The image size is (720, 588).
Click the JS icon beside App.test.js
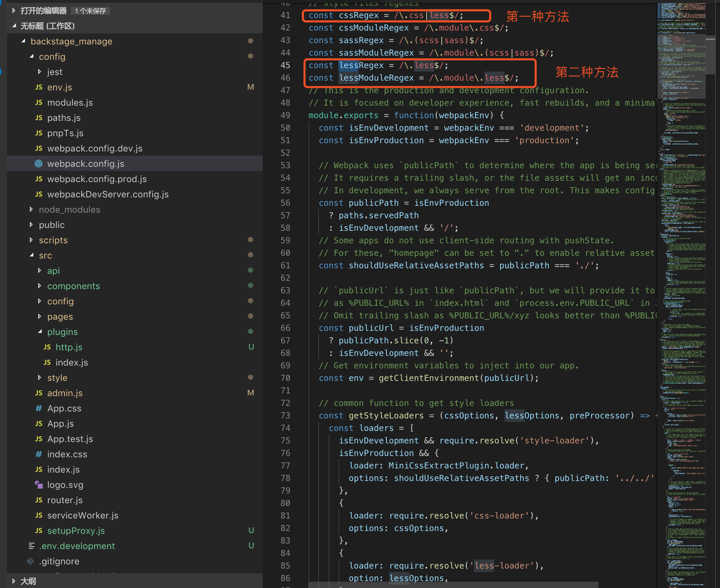[39, 439]
